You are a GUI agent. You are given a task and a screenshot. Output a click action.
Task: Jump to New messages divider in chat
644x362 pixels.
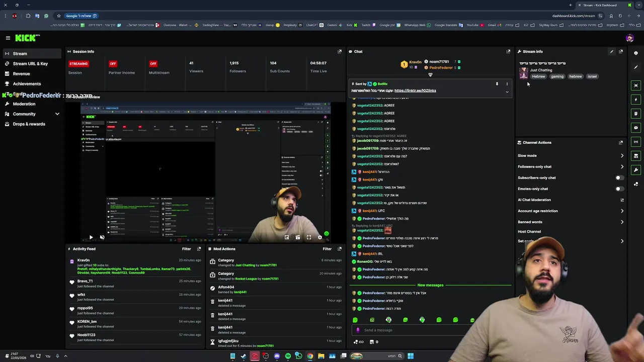(x=430, y=285)
